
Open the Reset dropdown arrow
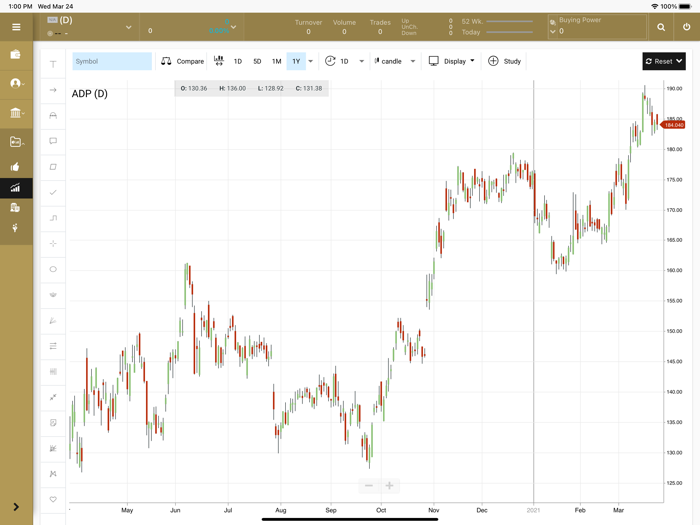(679, 61)
